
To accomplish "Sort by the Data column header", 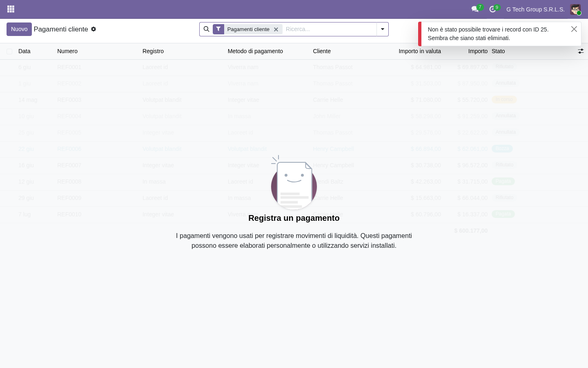I will pyautogui.click(x=24, y=51).
